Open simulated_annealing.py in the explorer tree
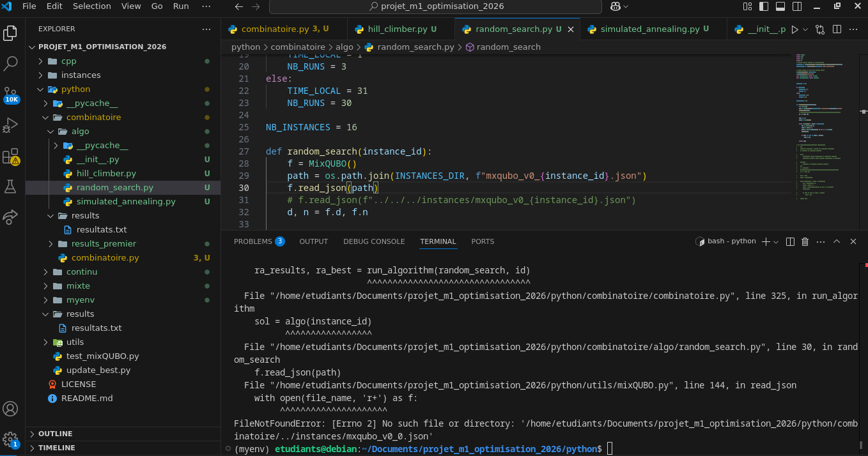 [x=126, y=202]
